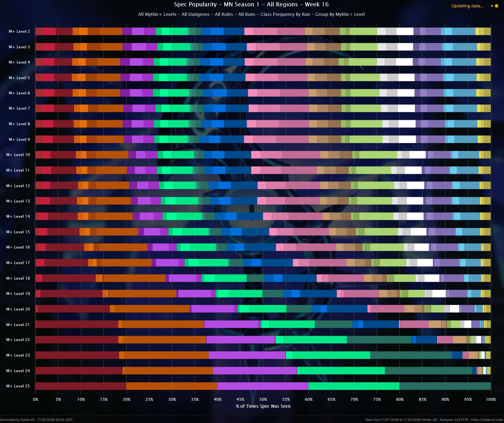Click the 'M+ Level 8' row label
Viewport: 504px width, 423px height.
tap(19, 124)
